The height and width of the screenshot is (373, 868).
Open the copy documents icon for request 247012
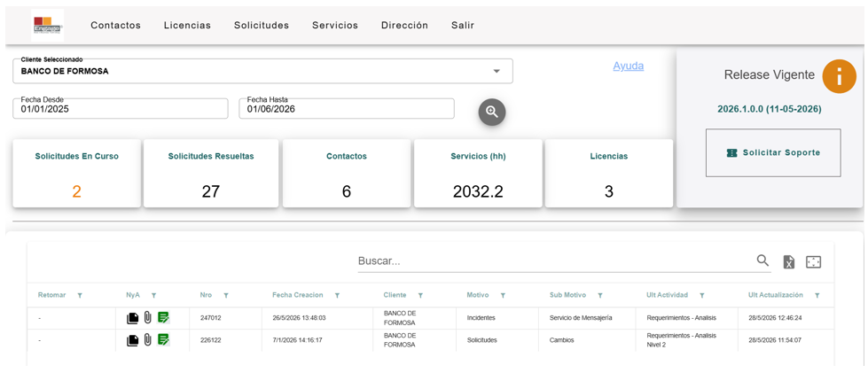click(132, 318)
